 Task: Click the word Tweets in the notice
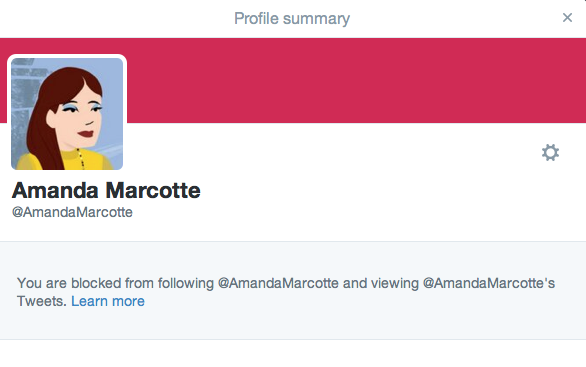coord(41,301)
